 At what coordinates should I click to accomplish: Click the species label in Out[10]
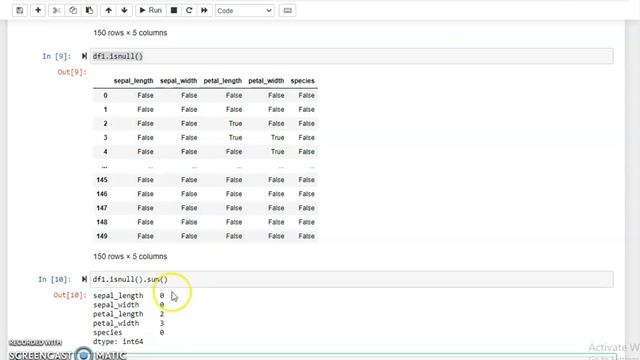coord(107,333)
